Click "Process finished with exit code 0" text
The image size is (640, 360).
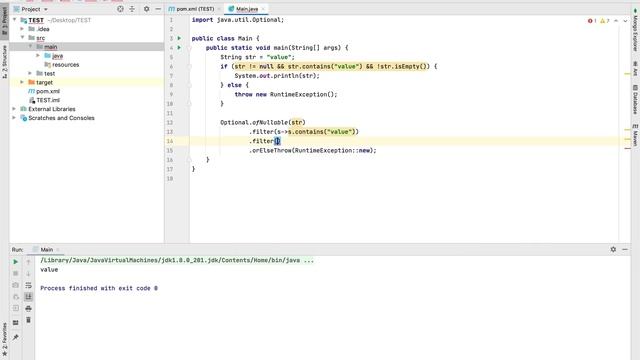99,288
